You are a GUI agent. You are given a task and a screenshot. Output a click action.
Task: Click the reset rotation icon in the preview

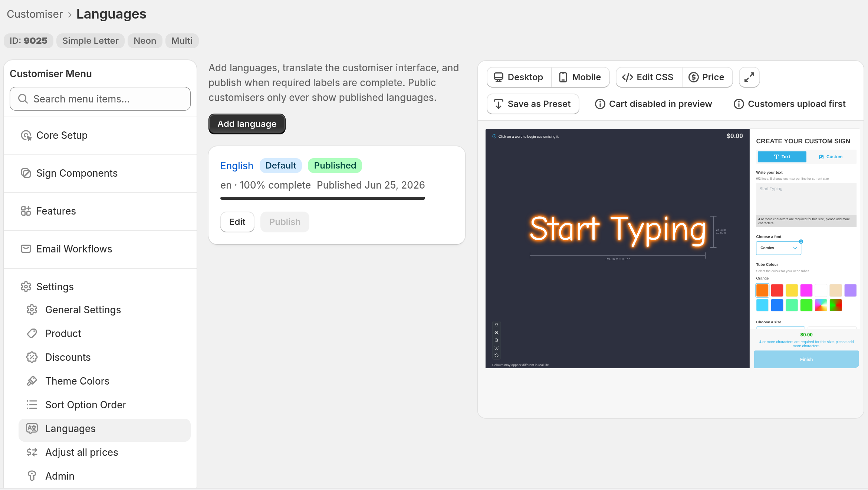[496, 356]
